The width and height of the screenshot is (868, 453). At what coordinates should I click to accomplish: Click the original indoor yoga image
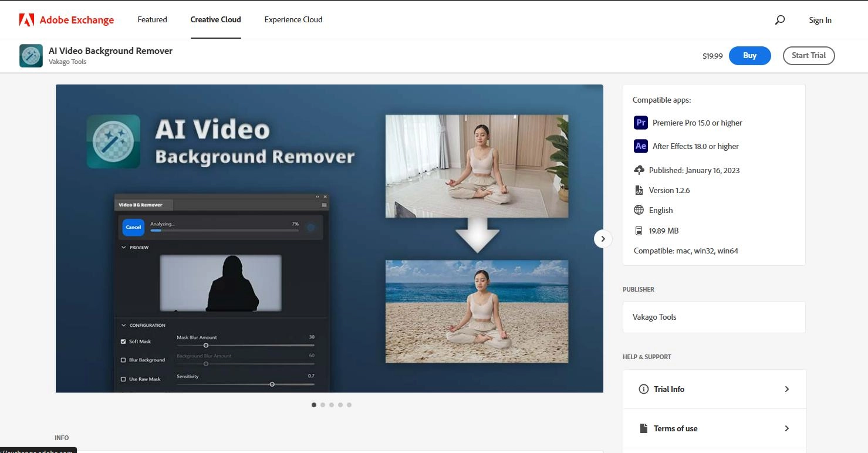[x=477, y=166]
